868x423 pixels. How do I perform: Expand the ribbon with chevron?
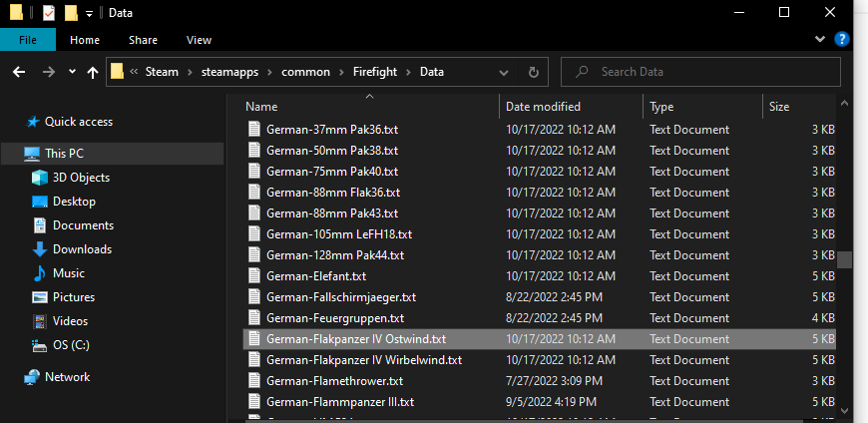(820, 40)
